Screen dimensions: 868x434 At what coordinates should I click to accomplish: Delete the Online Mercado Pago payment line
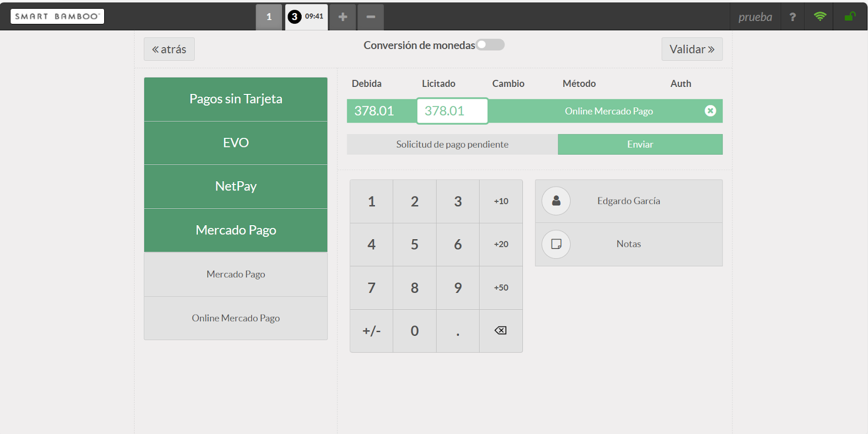(710, 111)
